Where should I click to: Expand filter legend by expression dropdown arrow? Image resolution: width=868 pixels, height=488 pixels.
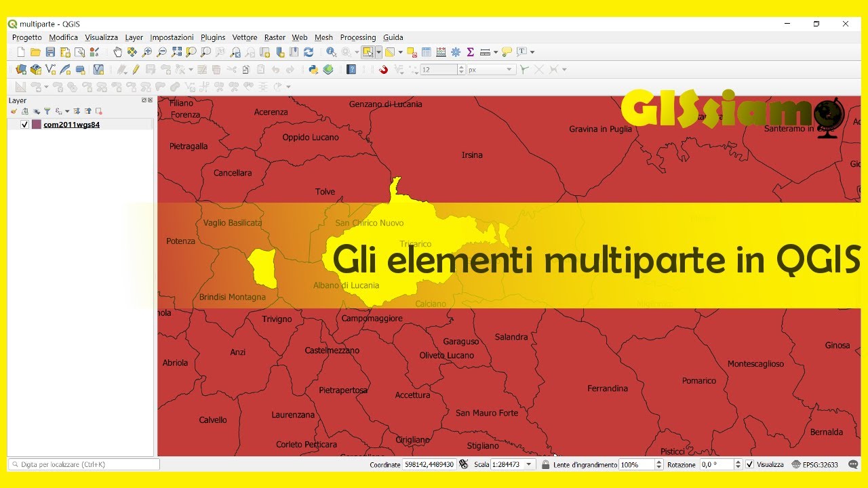pyautogui.click(x=67, y=111)
